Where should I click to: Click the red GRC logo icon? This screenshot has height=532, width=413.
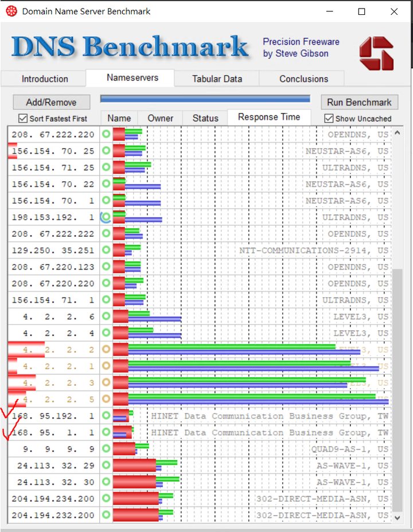[376, 54]
